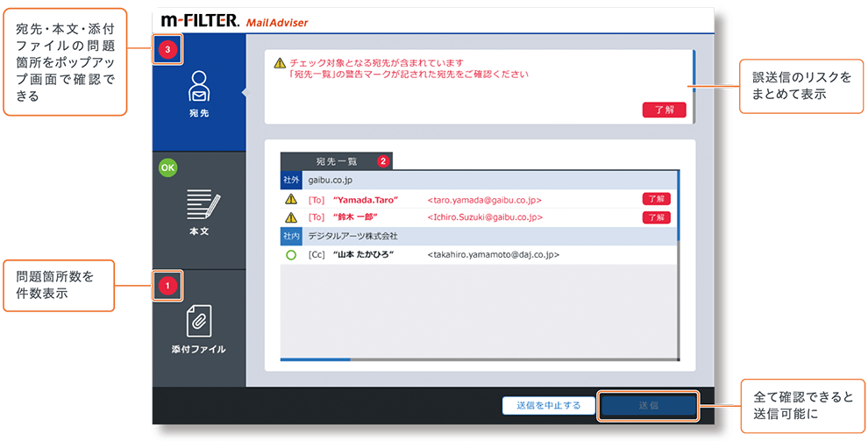Click the recipient list horizontal scrollbar
The height and width of the screenshot is (441, 868).
[x=480, y=359]
